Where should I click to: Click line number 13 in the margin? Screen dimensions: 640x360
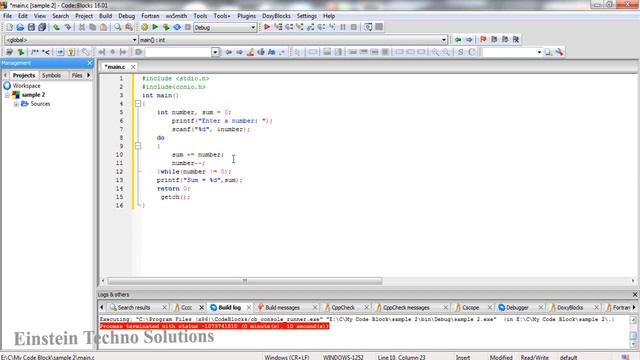pos(119,180)
